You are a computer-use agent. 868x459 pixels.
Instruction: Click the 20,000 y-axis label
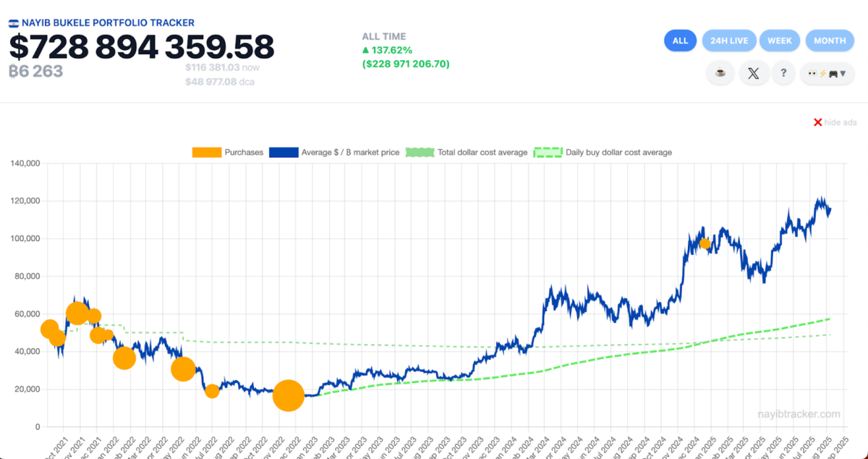point(27,389)
